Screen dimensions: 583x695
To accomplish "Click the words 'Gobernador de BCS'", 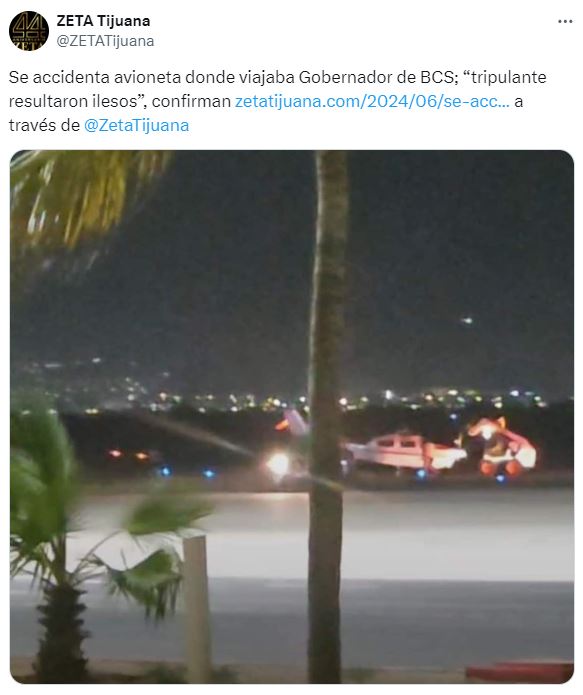I will [x=377, y=78].
